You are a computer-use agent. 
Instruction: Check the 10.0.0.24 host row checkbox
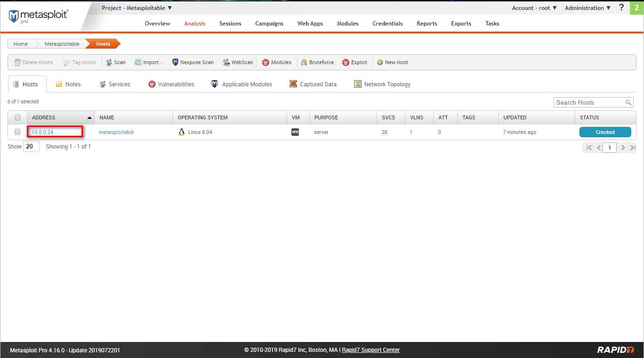[x=17, y=132]
